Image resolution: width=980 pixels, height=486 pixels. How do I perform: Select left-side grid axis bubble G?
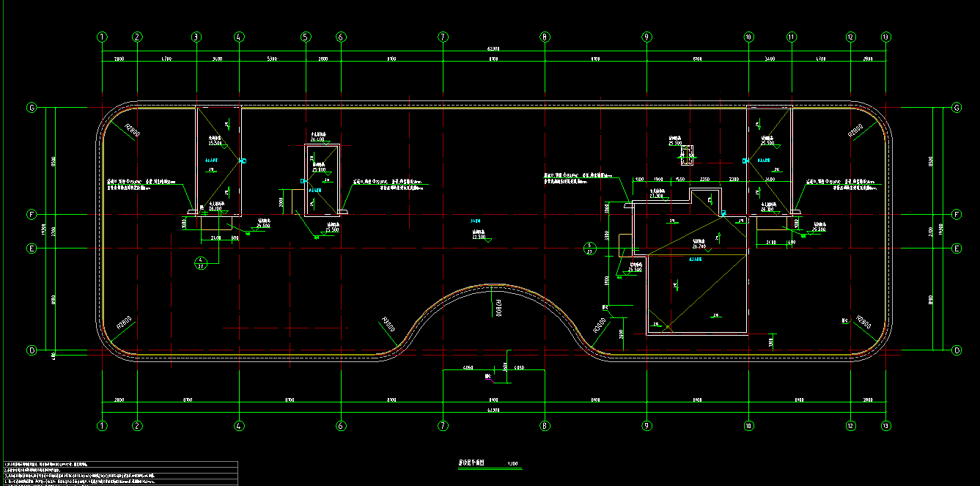click(x=32, y=108)
